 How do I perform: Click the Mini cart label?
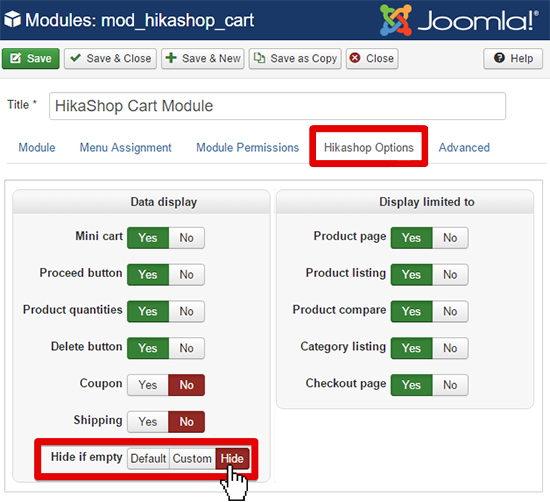click(99, 236)
